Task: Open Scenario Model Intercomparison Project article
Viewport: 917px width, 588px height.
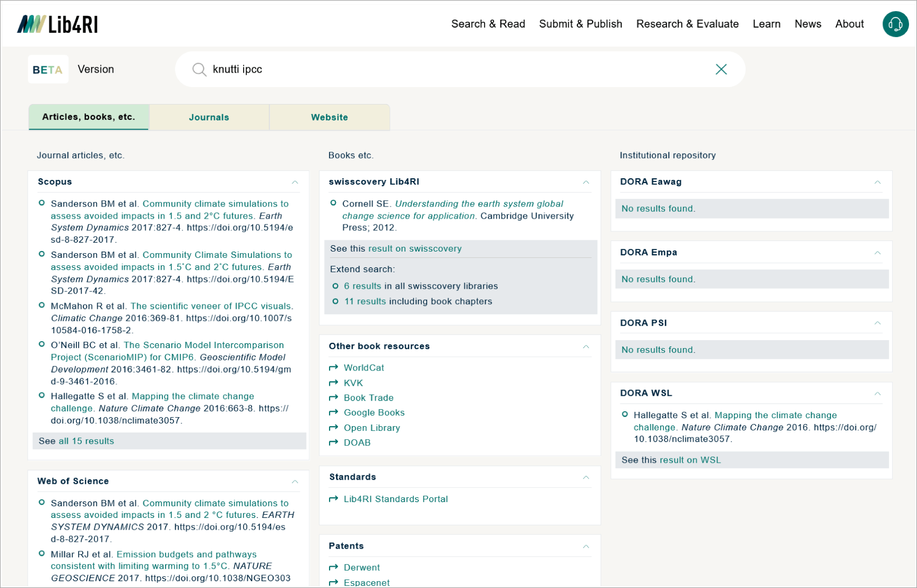Action: [167, 351]
